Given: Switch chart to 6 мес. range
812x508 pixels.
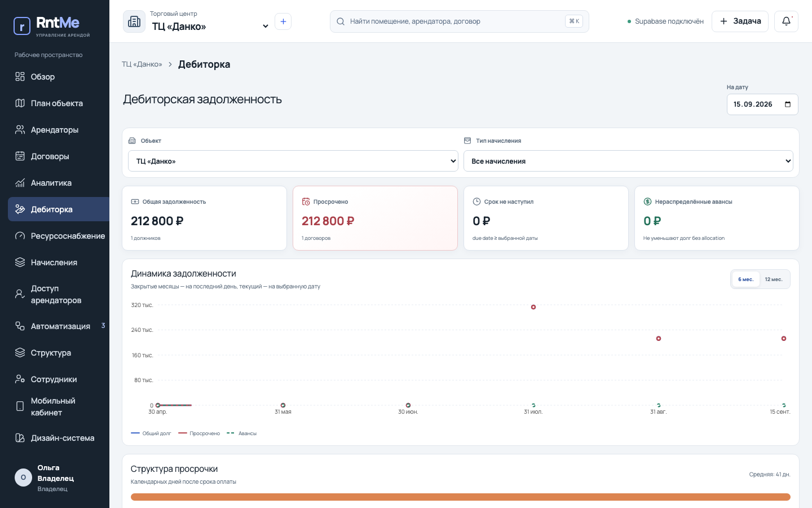Looking at the screenshot, I should click(745, 279).
